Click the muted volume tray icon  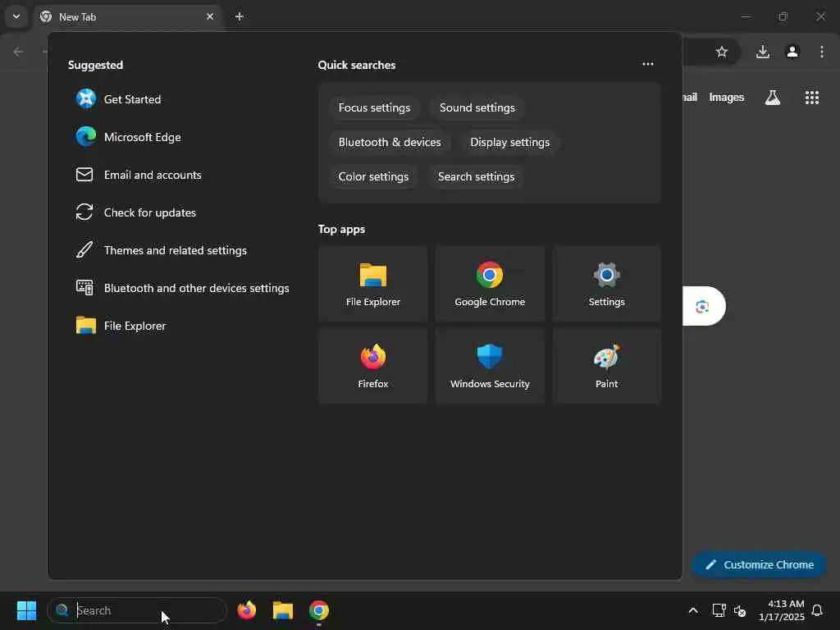click(x=740, y=610)
